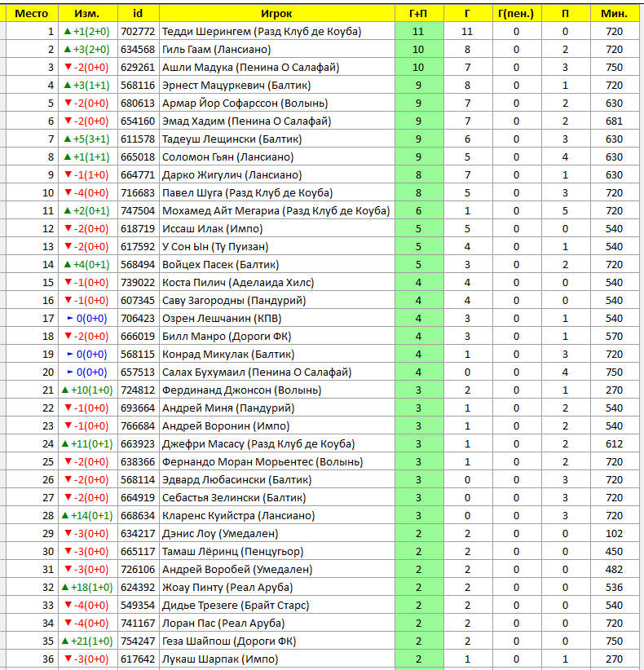The image size is (644, 670).
Task: Select Армар Йор Софарссон (Волынь) cell
Action: pyautogui.click(x=277, y=103)
